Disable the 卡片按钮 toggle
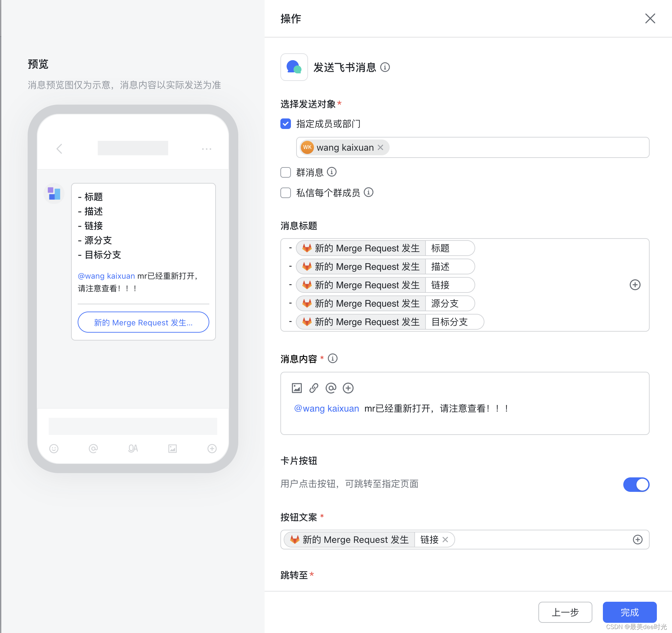This screenshot has width=672, height=633. [x=636, y=485]
